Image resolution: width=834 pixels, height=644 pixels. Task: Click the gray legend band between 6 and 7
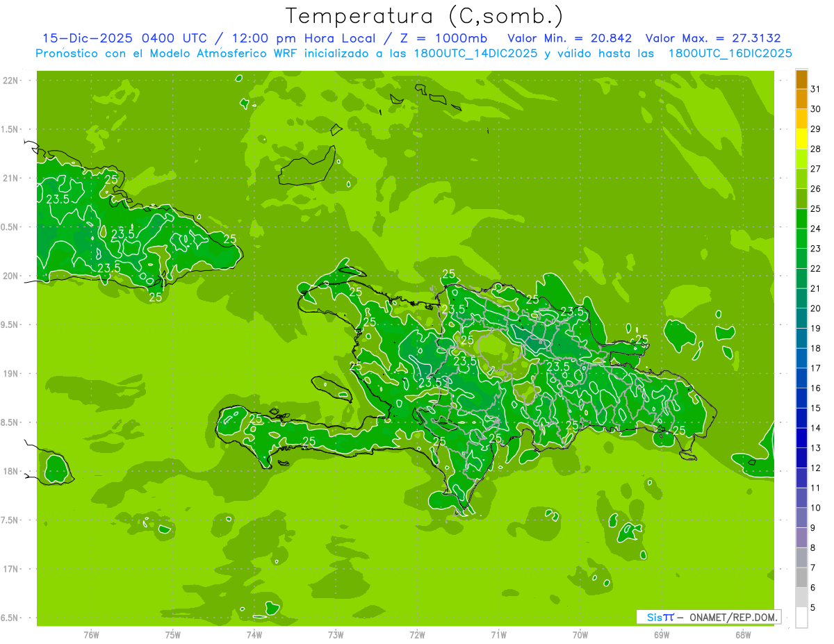click(801, 578)
